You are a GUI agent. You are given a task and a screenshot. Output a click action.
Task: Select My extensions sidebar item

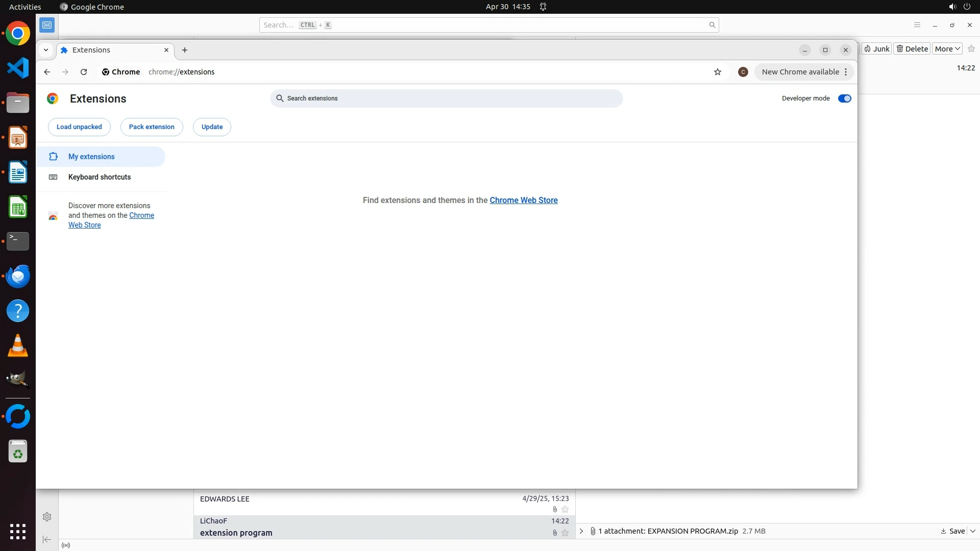pyautogui.click(x=91, y=157)
